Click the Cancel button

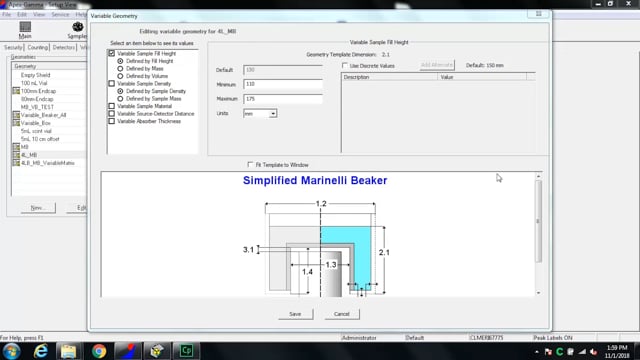point(342,314)
